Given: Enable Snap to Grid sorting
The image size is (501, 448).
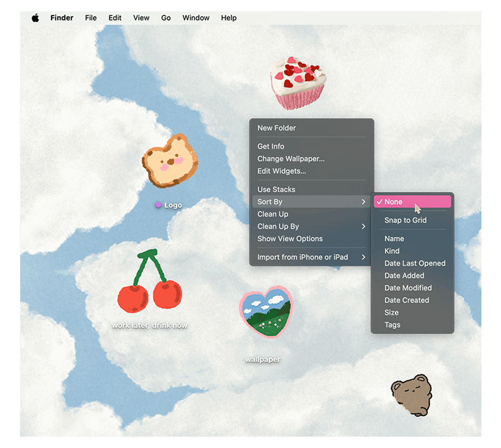Looking at the screenshot, I should 412,220.
